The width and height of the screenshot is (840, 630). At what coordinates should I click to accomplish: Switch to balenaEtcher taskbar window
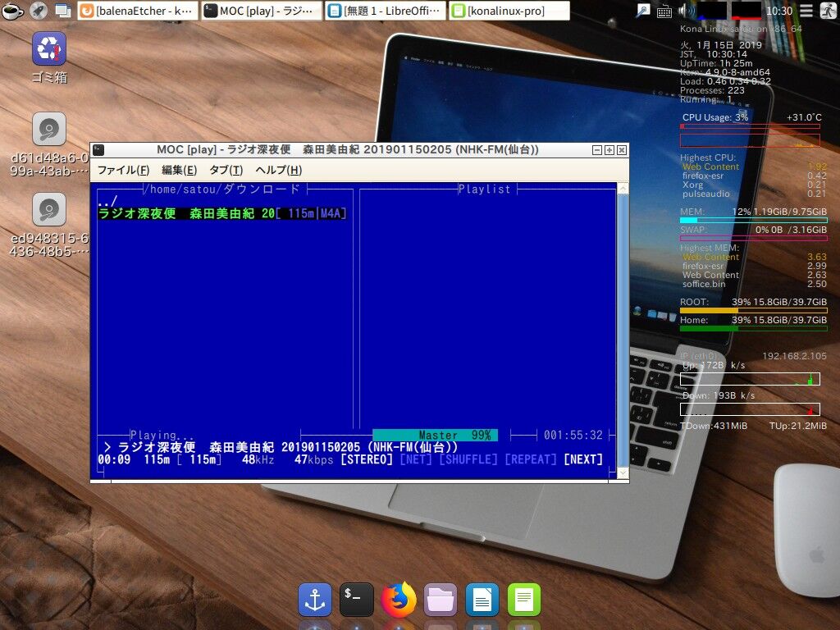(x=138, y=10)
